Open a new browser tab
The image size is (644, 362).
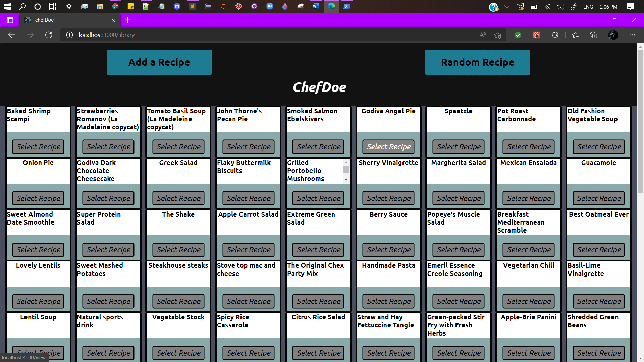[x=127, y=20]
